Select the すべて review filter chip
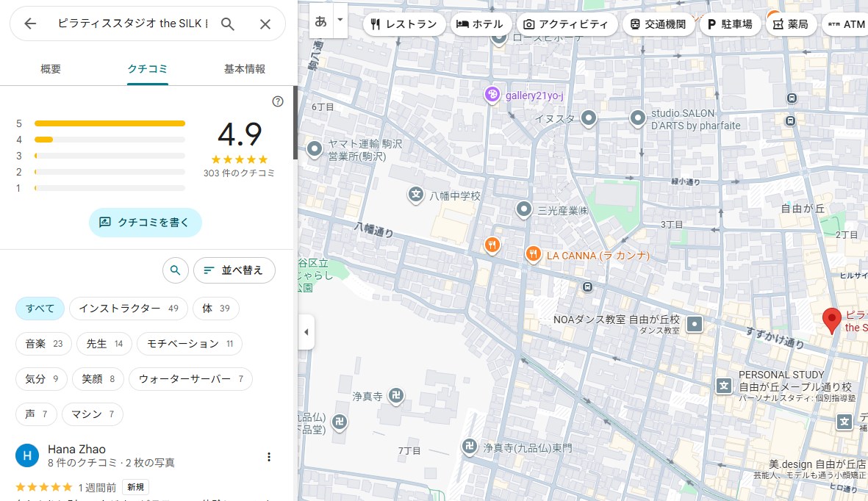This screenshot has width=868, height=501. click(x=40, y=309)
